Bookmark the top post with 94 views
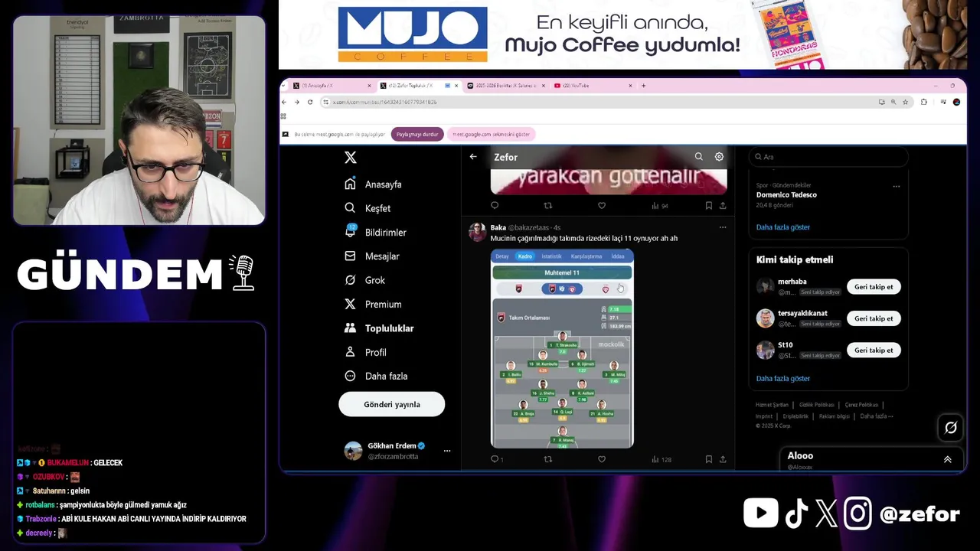Screen dimensions: 980x551 (709, 205)
